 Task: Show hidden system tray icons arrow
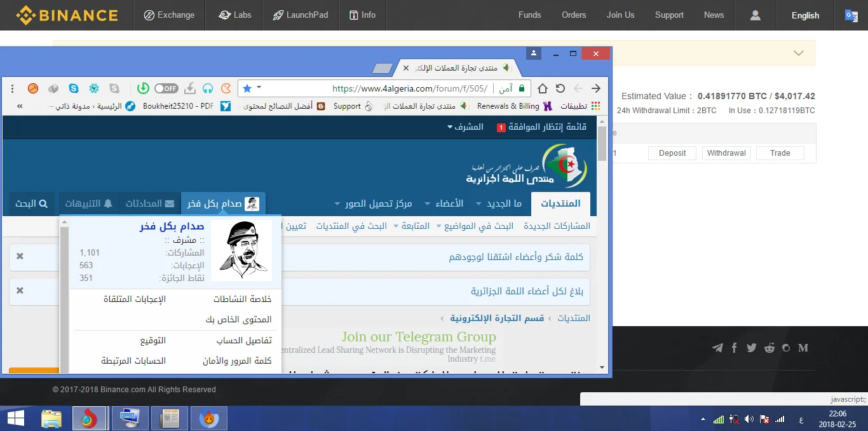point(703,420)
